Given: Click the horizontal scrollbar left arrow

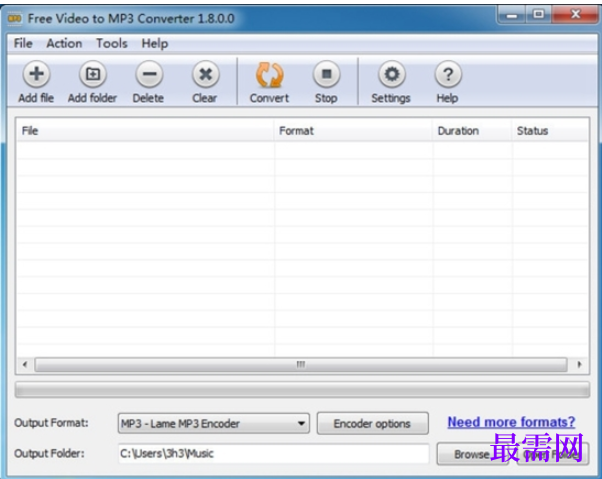Looking at the screenshot, I should (25, 364).
